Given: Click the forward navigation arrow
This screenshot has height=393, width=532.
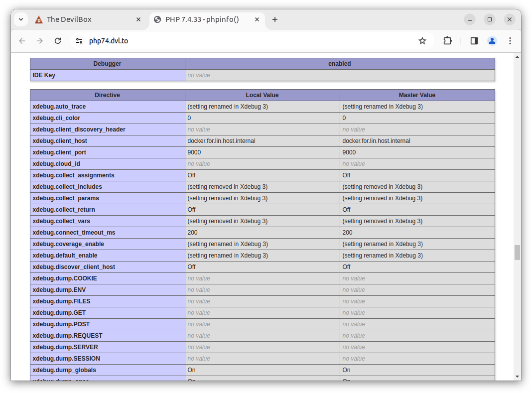Looking at the screenshot, I should (40, 41).
